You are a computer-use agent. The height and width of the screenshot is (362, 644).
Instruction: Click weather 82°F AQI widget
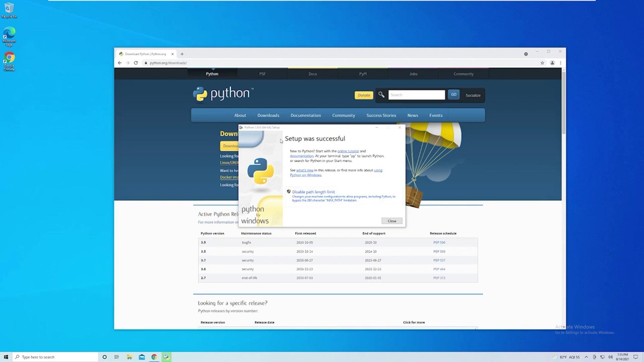tap(566, 357)
